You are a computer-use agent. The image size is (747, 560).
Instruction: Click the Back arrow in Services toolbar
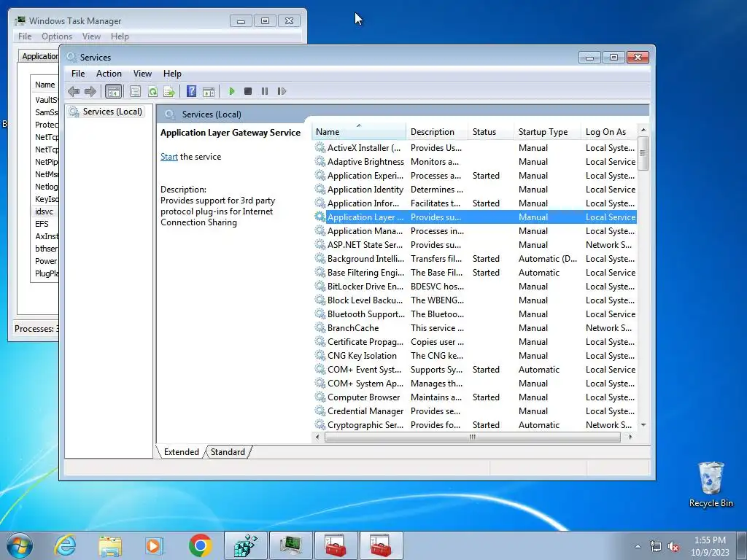click(74, 91)
